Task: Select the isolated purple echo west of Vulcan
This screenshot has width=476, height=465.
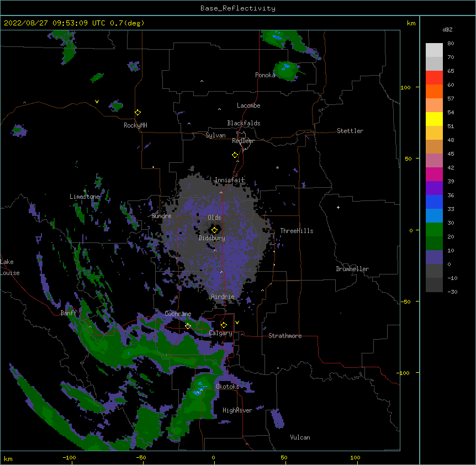Action: pos(277,419)
